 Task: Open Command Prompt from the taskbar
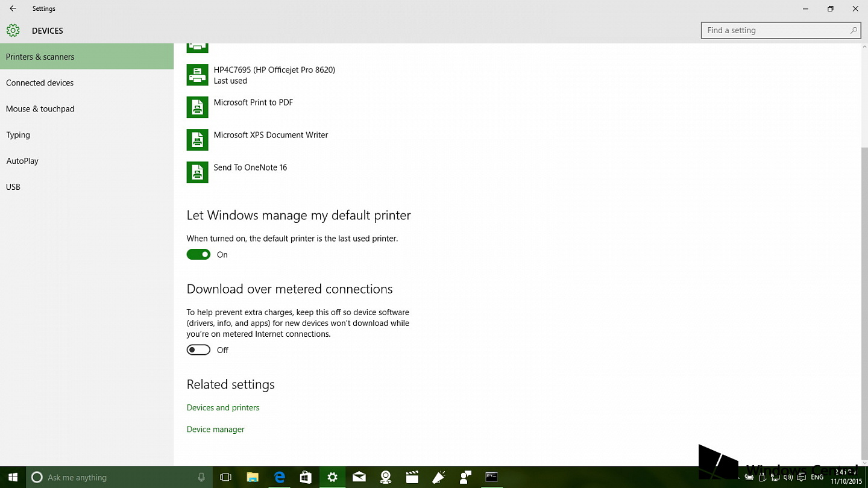pyautogui.click(x=492, y=477)
